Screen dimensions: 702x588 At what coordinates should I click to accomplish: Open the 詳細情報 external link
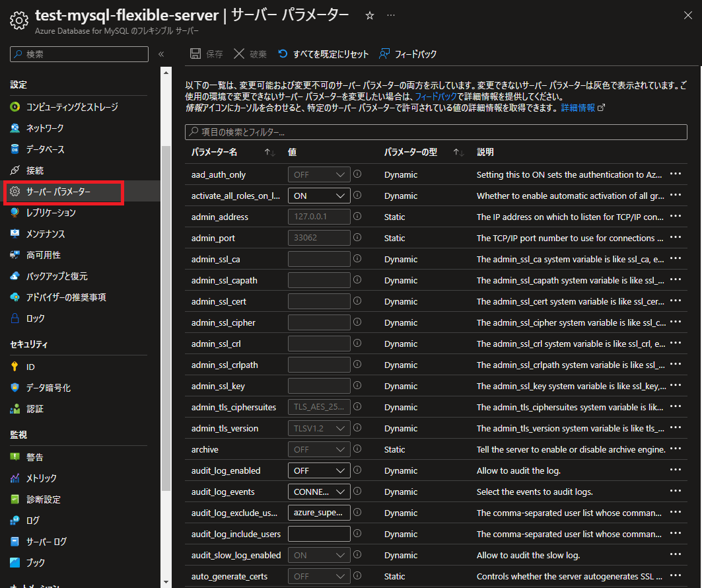click(x=582, y=108)
